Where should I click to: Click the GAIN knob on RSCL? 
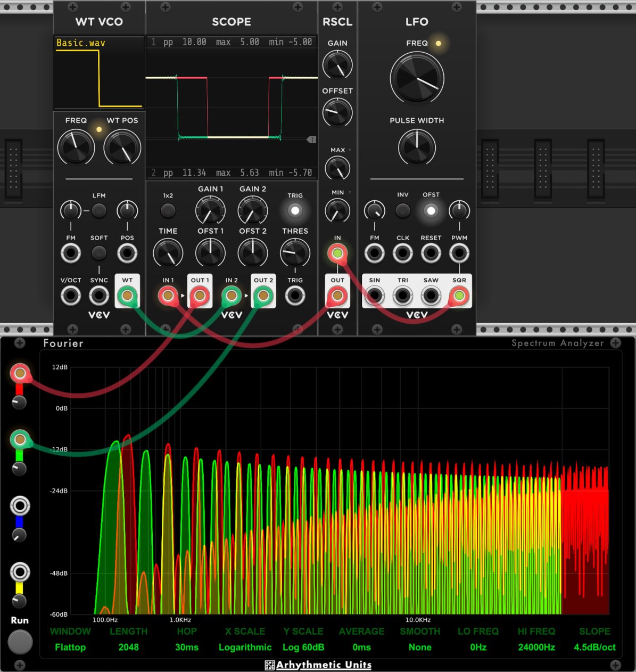[337, 65]
